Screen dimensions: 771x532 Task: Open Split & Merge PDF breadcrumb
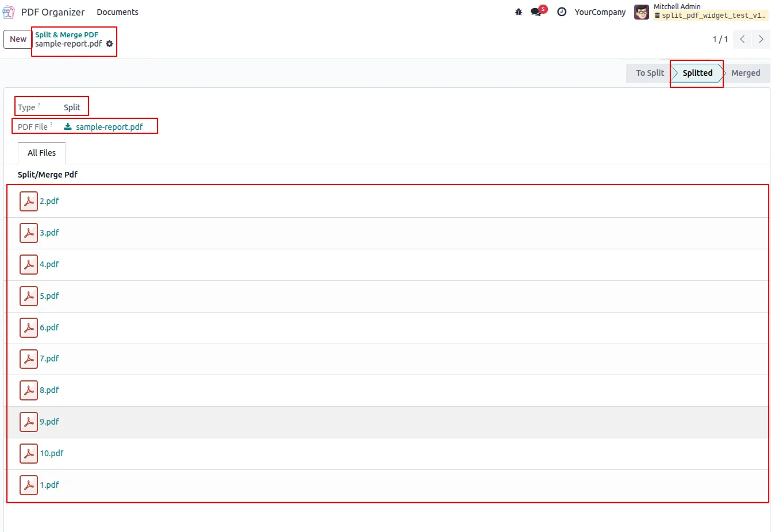tap(67, 34)
